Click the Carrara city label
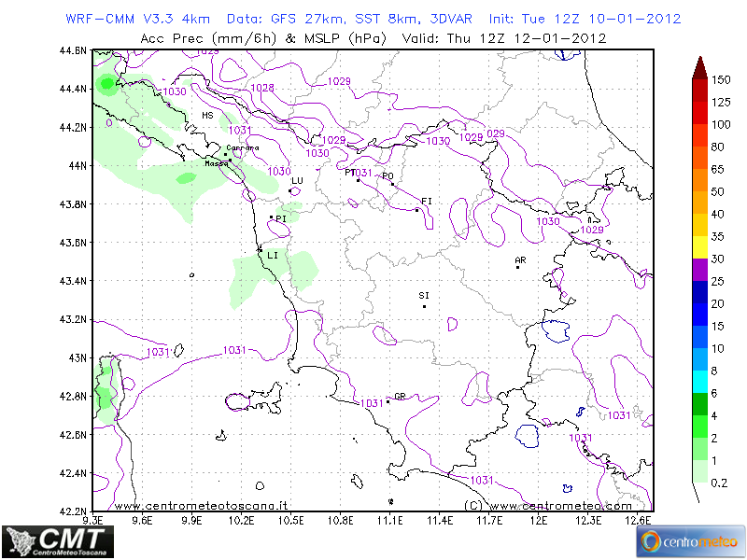This screenshot has height=560, width=747. click(244, 148)
